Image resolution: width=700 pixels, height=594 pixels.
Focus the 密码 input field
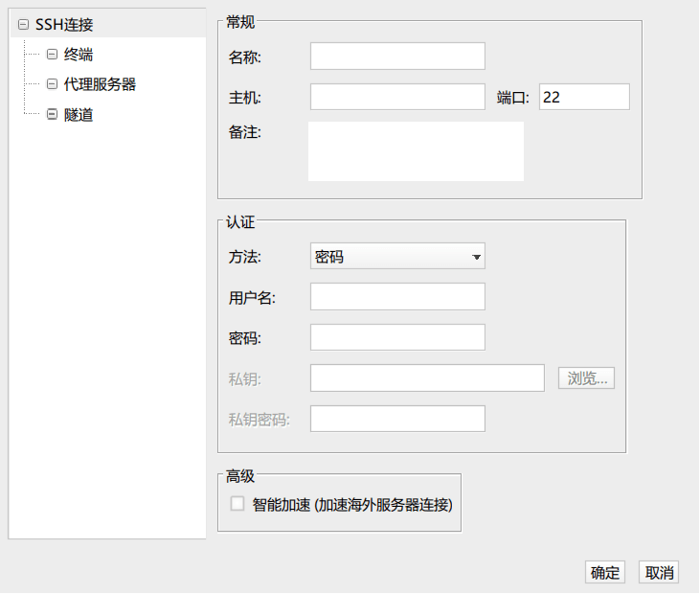tap(397, 337)
